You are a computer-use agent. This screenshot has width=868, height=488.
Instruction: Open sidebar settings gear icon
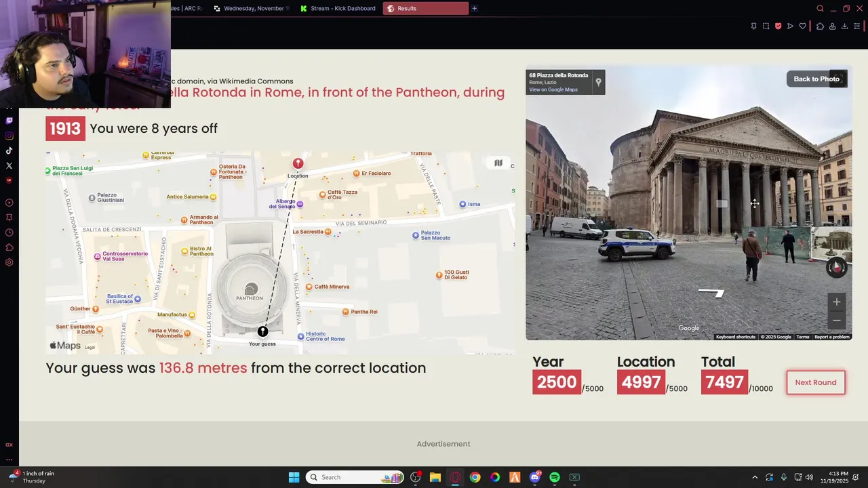click(9, 262)
